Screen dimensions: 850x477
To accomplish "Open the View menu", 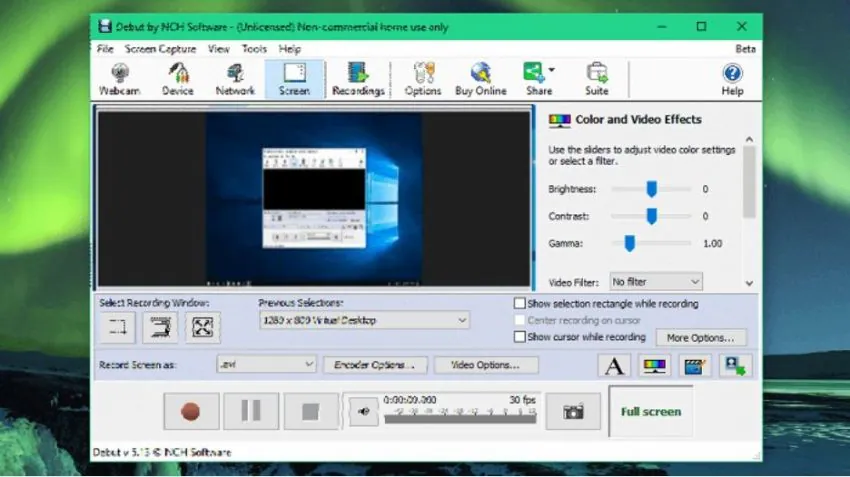I will (x=218, y=49).
